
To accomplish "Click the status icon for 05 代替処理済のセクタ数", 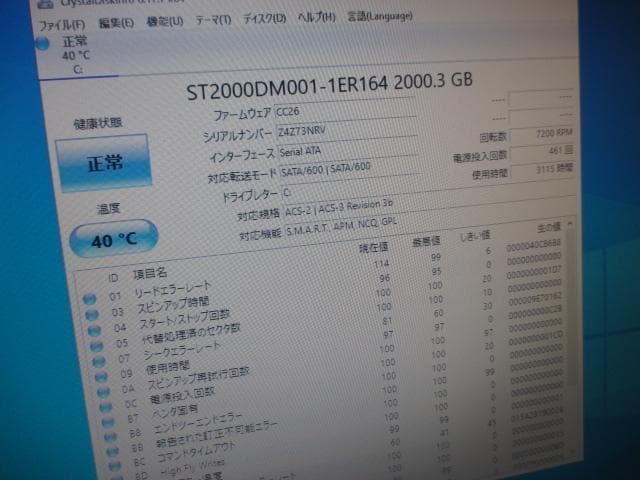I will [97, 347].
